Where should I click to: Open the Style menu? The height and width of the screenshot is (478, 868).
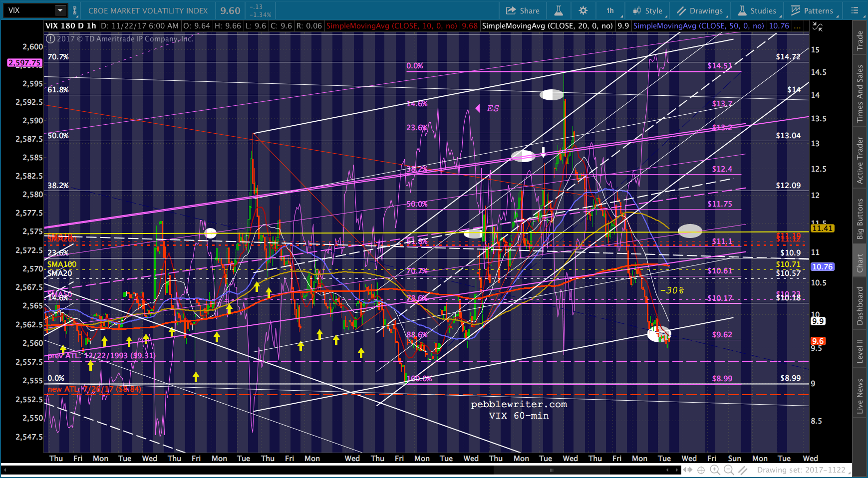pyautogui.click(x=647, y=10)
